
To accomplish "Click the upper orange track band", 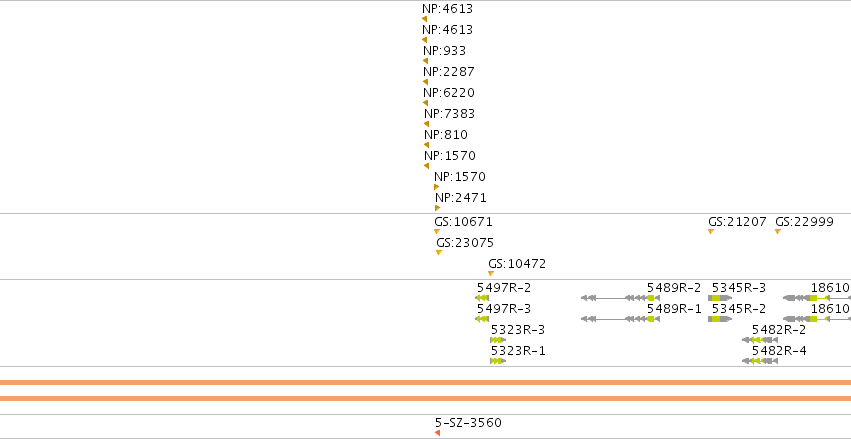I will coord(426,383).
